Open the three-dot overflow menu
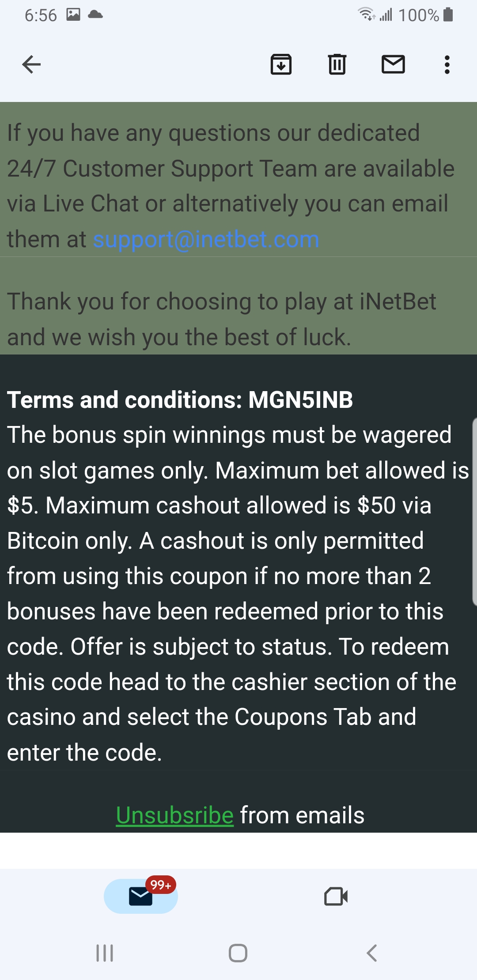Image resolution: width=477 pixels, height=980 pixels. pyautogui.click(x=447, y=65)
